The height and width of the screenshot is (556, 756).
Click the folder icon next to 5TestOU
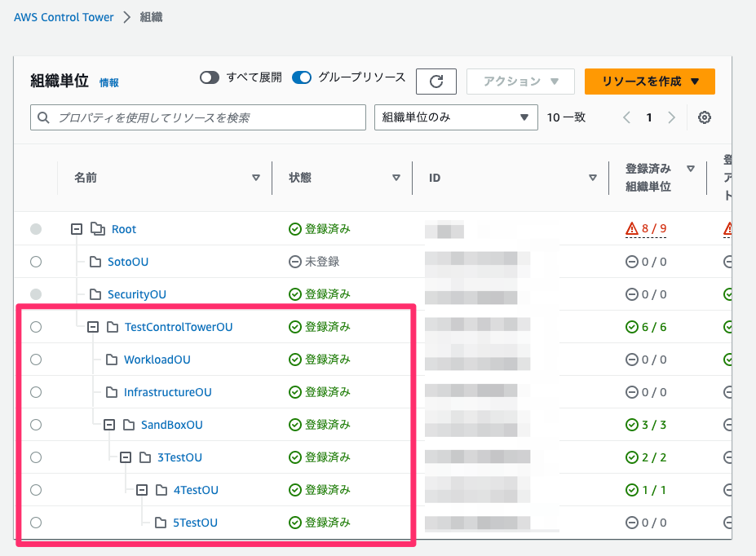[160, 523]
